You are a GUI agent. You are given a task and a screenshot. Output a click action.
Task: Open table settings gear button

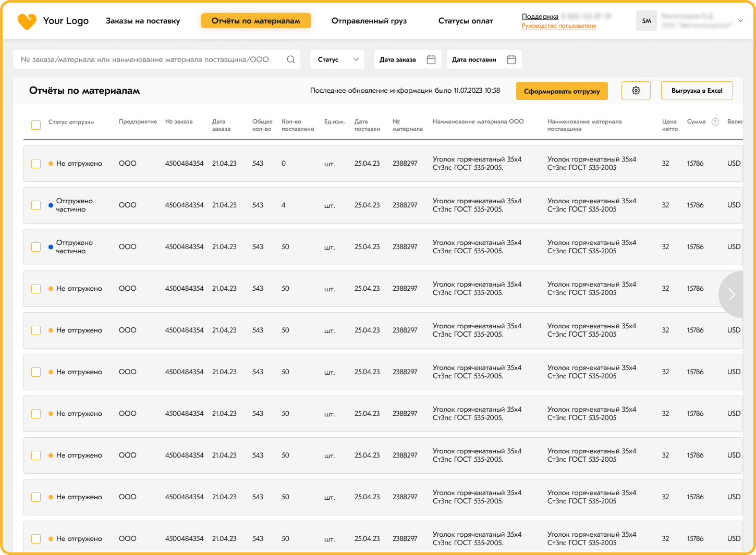coord(636,91)
